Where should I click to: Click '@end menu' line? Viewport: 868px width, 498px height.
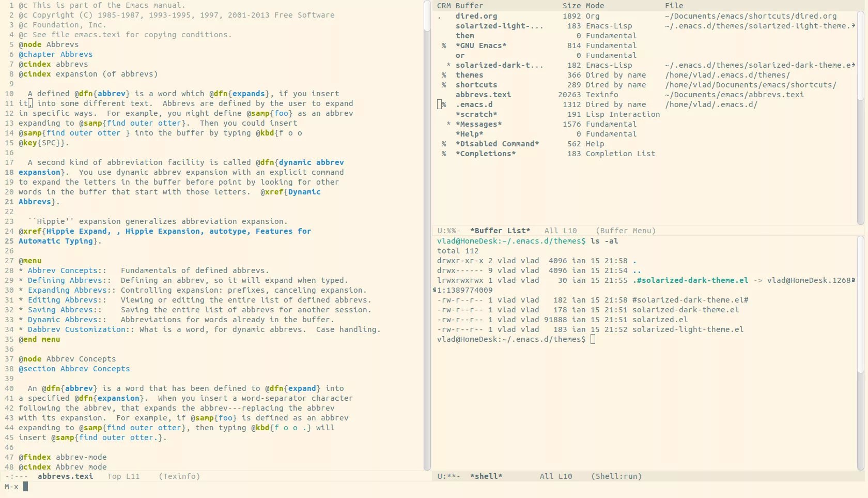(39, 339)
